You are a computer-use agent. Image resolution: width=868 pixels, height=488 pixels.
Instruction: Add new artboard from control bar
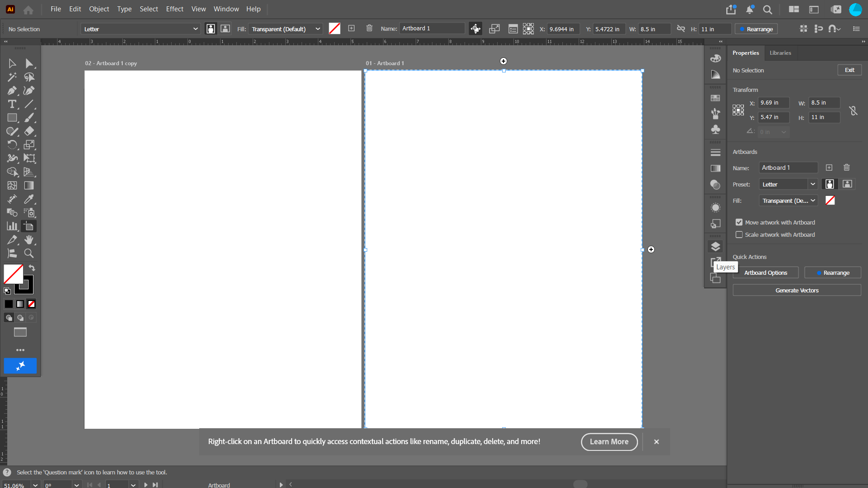click(x=351, y=29)
